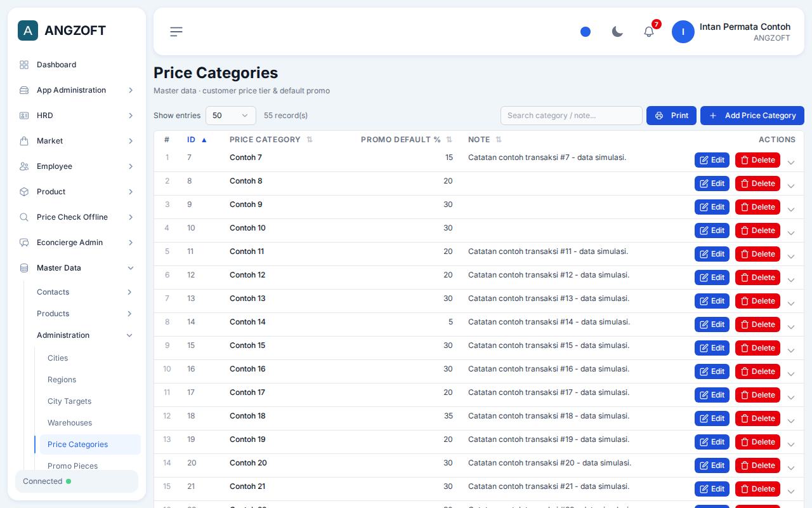Expand row details for Contoh 12
812x508 pixels.
791,280
